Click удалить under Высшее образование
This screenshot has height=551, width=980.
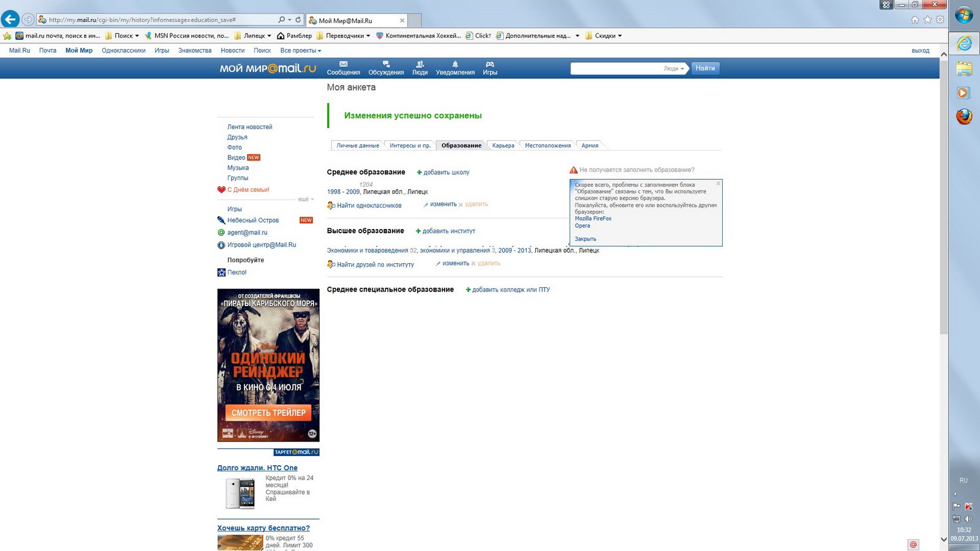click(x=489, y=263)
